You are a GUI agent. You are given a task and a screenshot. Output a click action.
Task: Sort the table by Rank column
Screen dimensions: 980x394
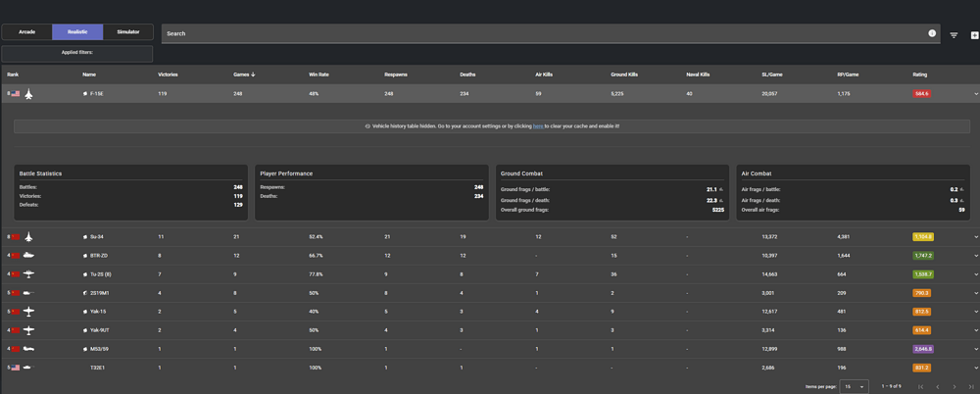tap(13, 74)
